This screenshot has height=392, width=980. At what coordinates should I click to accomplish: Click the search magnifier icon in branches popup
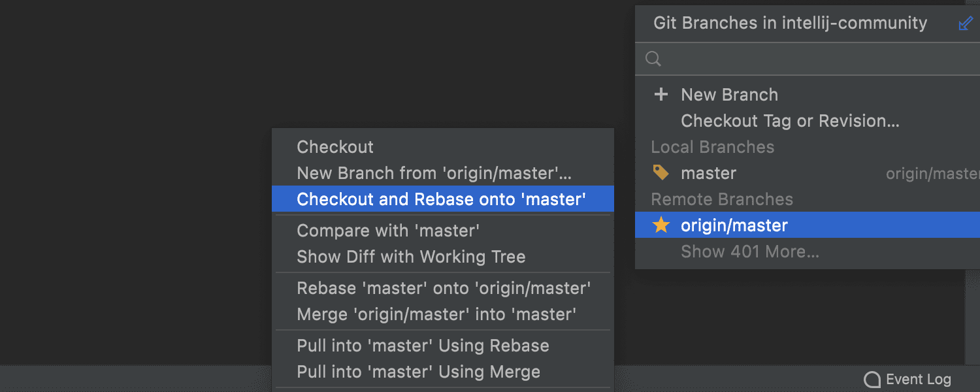[x=653, y=59]
